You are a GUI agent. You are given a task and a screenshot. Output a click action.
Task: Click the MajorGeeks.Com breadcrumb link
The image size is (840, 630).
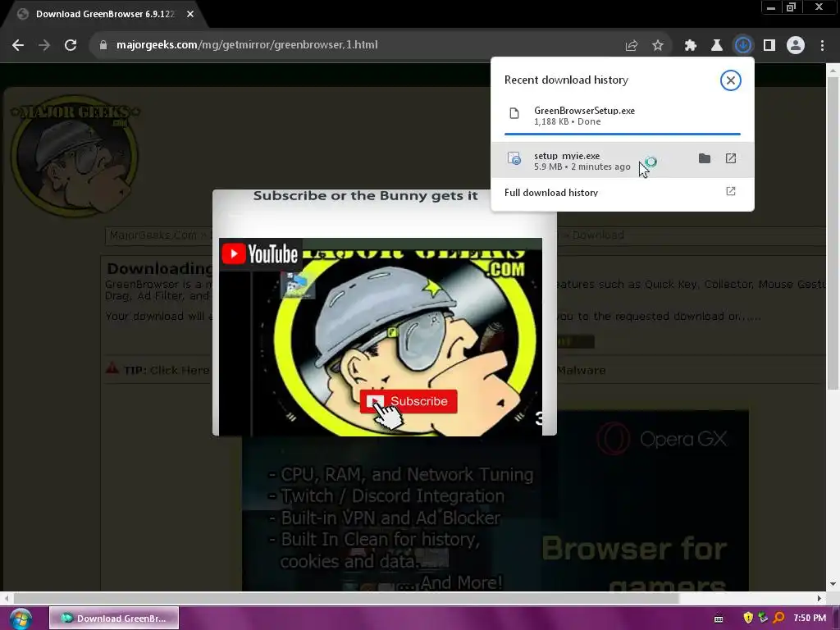(153, 235)
